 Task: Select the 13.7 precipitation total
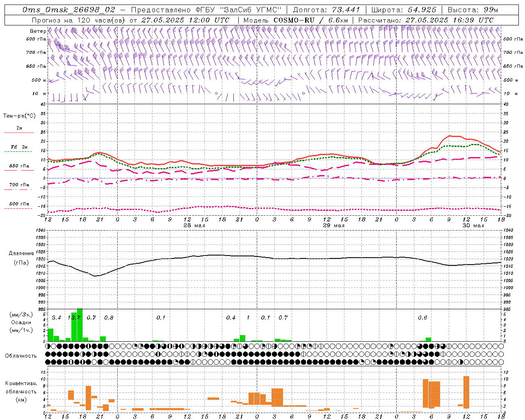(74, 317)
